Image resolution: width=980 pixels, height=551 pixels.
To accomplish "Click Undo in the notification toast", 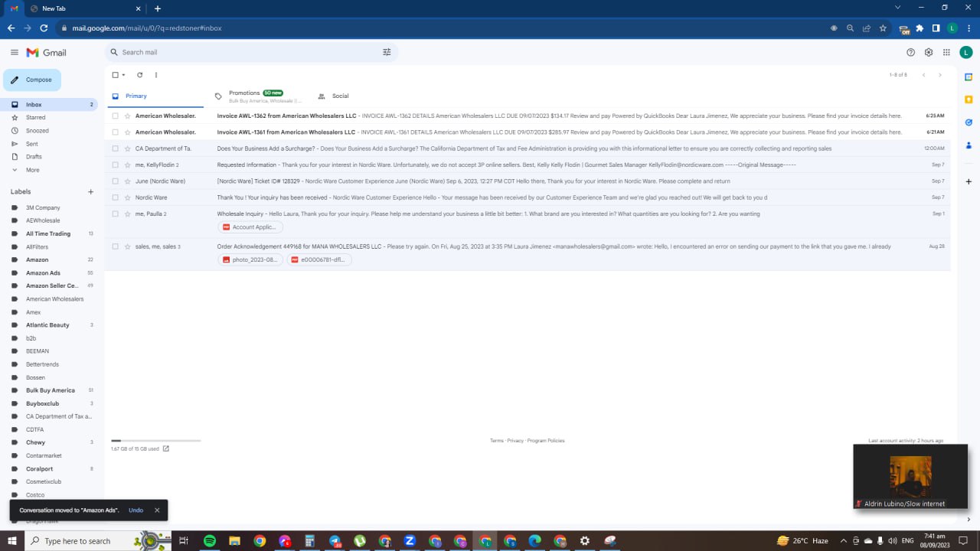I will pos(136,510).
